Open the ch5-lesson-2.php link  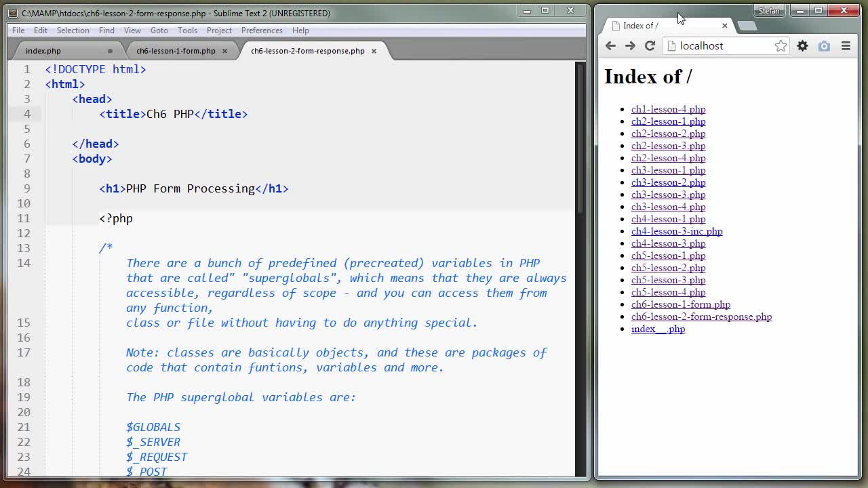coord(668,268)
